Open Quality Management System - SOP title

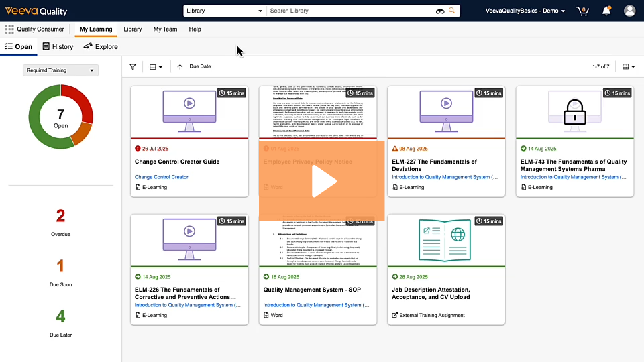[312, 290]
